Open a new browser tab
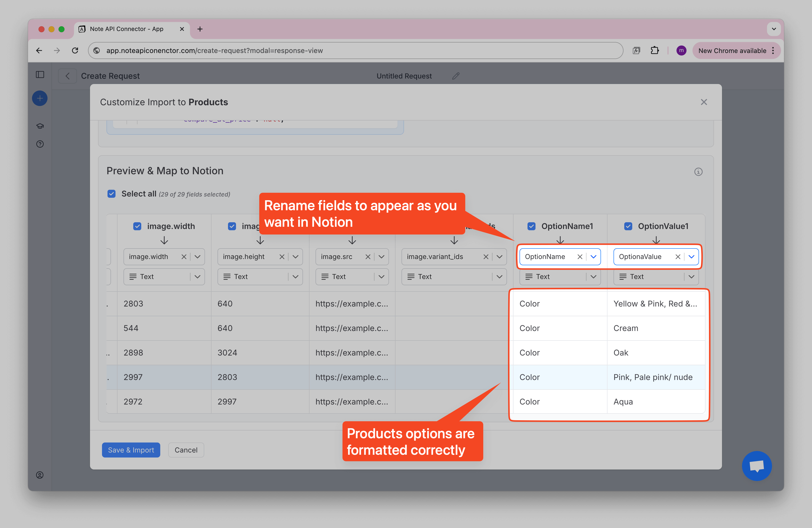 click(x=200, y=29)
